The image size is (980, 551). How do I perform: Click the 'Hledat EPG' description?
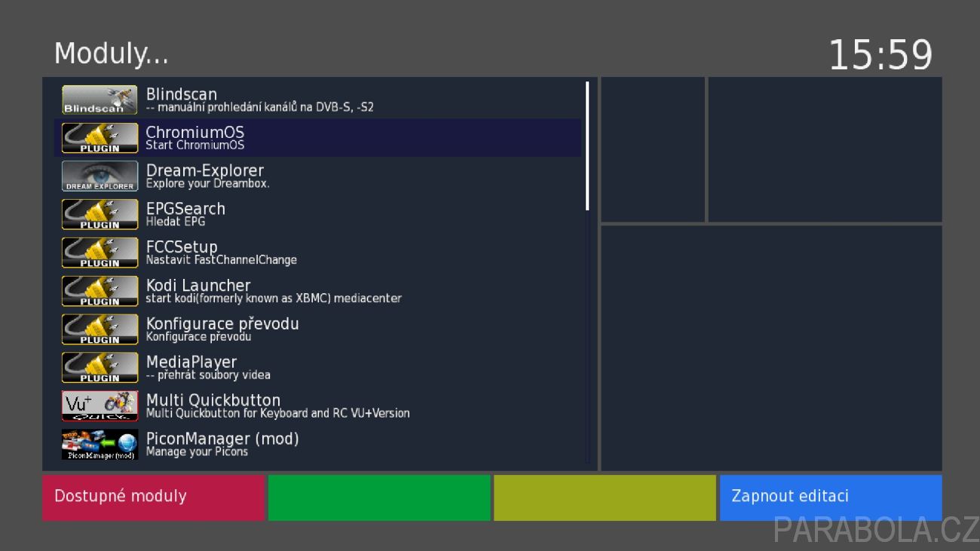tap(176, 222)
